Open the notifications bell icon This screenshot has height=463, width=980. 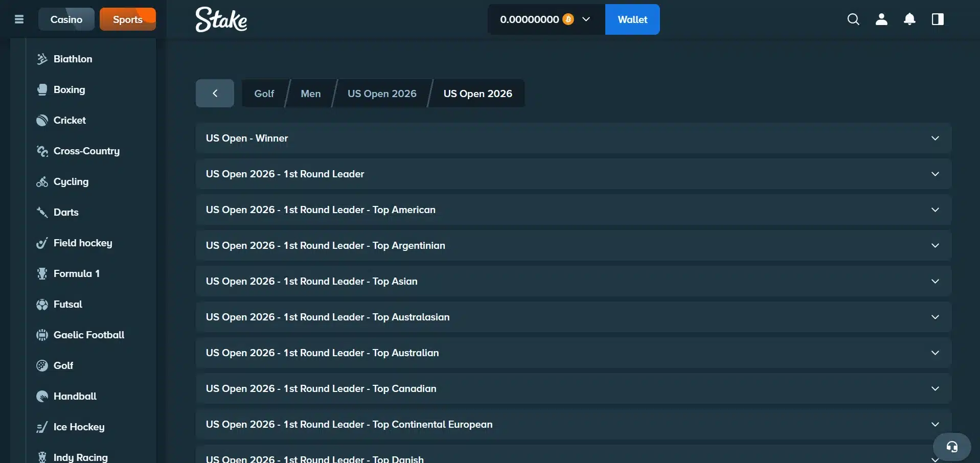(909, 19)
